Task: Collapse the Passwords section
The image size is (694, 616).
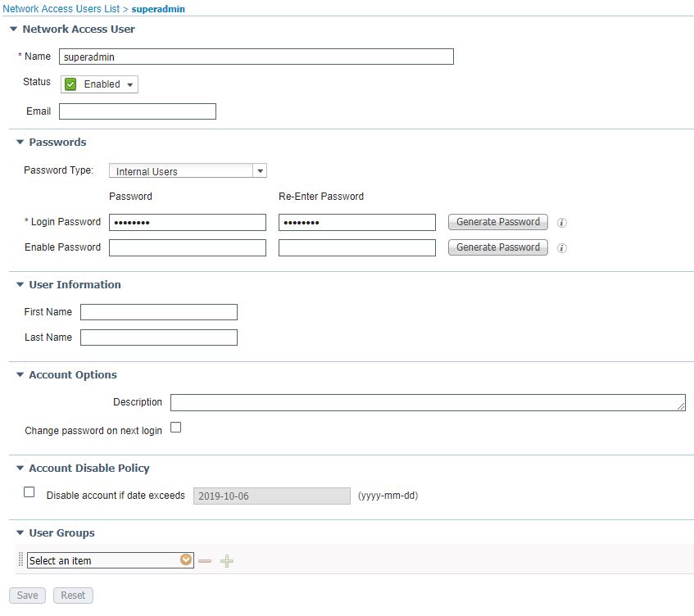Action: (x=20, y=142)
